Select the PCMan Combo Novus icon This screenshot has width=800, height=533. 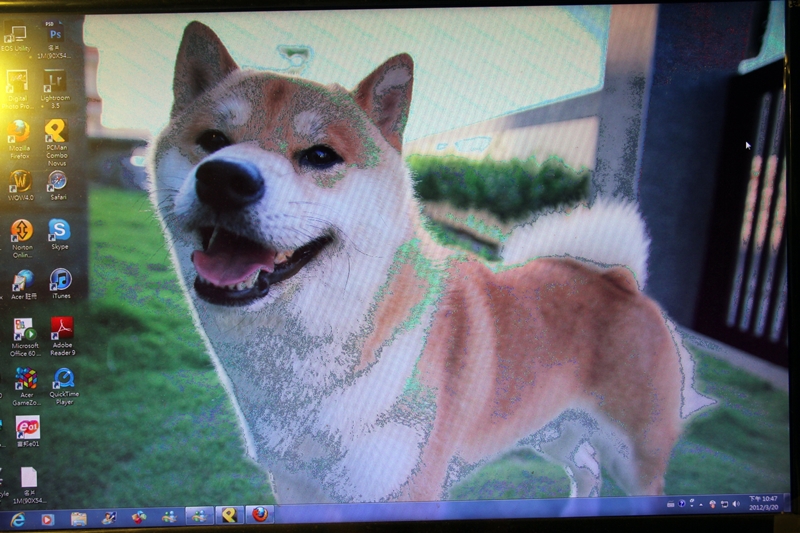[56, 143]
